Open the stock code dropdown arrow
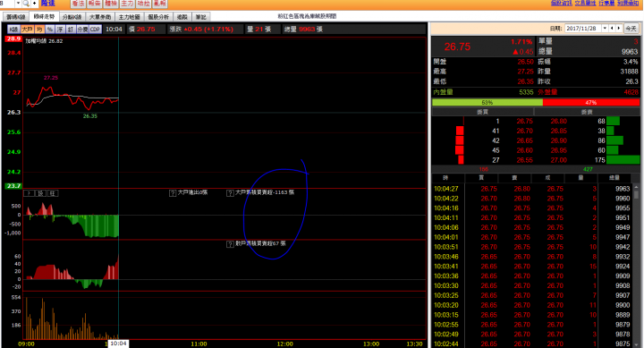 click(x=18, y=4)
